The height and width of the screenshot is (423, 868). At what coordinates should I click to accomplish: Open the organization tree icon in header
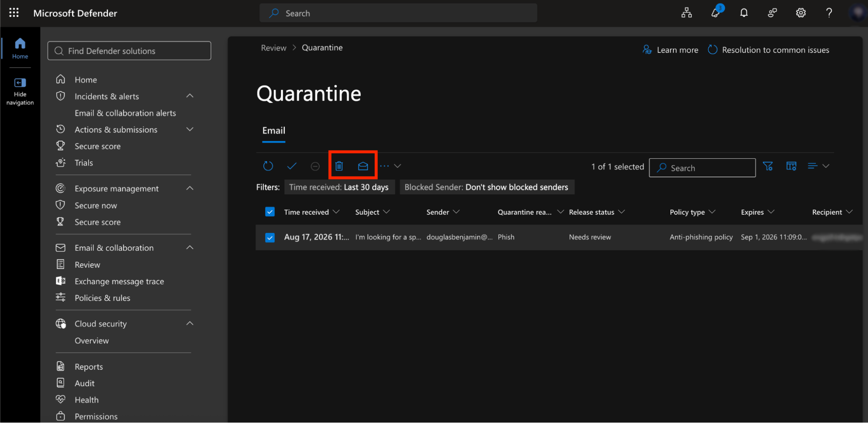[686, 13]
